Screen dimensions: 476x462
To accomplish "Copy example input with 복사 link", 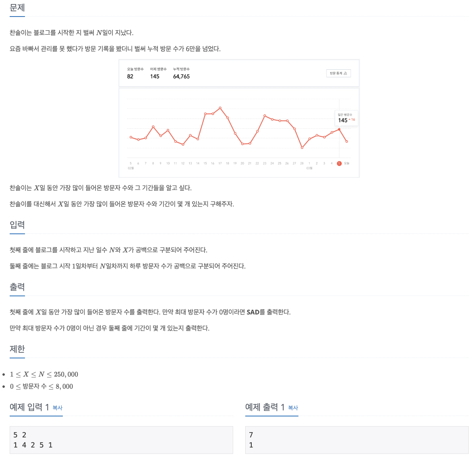I will click(x=57, y=408).
